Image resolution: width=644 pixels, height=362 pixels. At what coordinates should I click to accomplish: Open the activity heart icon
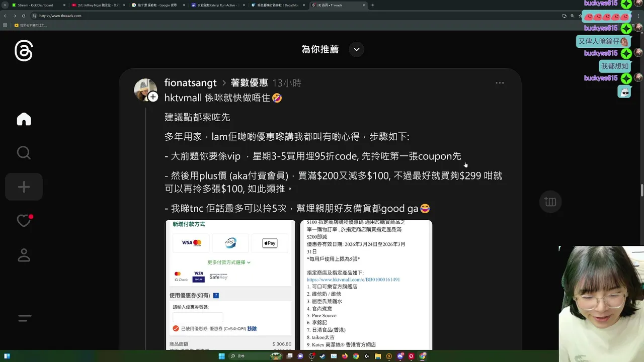point(24,220)
